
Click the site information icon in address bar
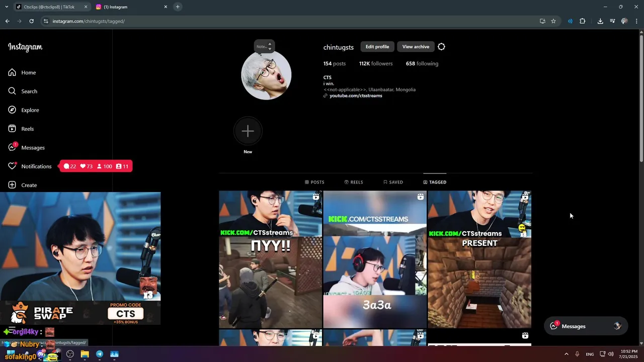46,21
